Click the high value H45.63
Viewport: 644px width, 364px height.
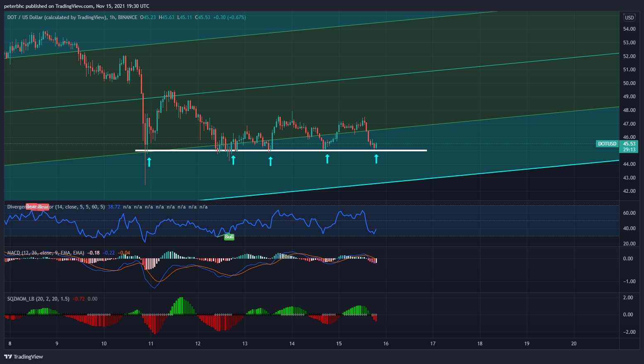pyautogui.click(x=166, y=17)
